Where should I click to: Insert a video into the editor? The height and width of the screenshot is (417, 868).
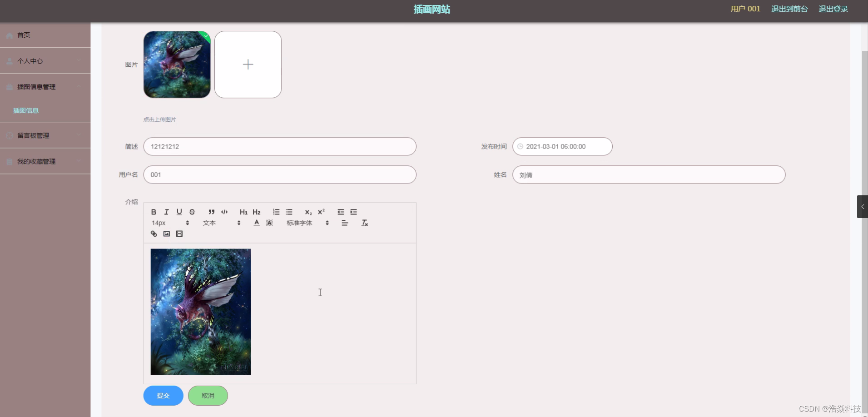pos(179,234)
